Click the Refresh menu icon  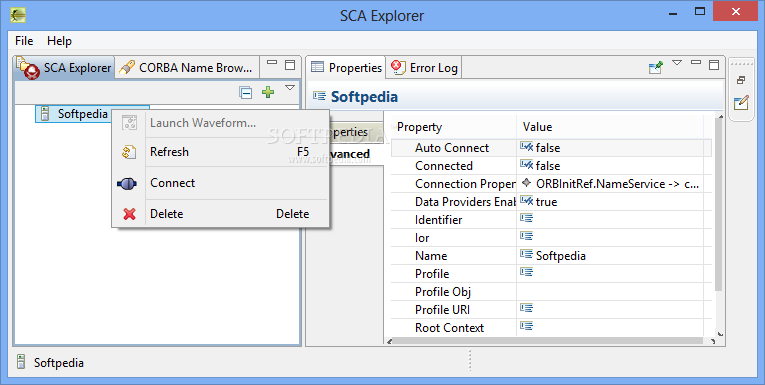129,152
